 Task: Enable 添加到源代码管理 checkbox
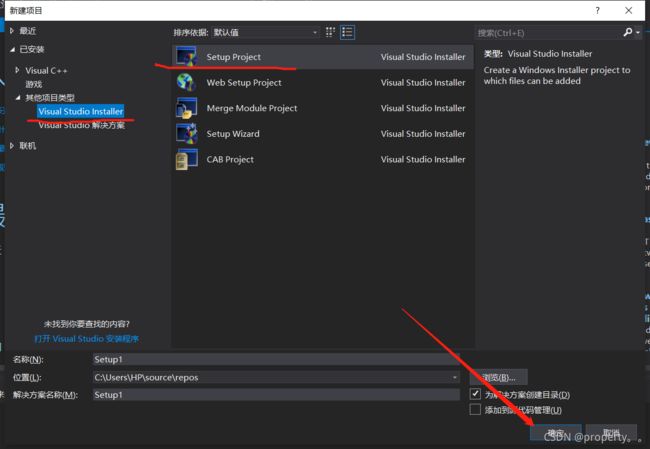476,410
